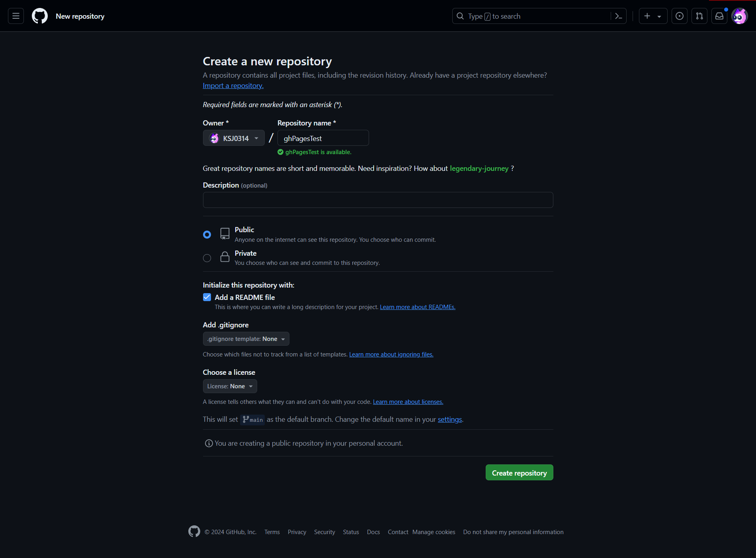Open the Terms footer link

(x=272, y=532)
